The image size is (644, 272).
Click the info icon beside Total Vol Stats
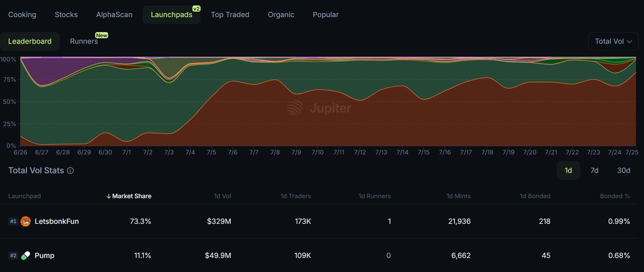70,170
